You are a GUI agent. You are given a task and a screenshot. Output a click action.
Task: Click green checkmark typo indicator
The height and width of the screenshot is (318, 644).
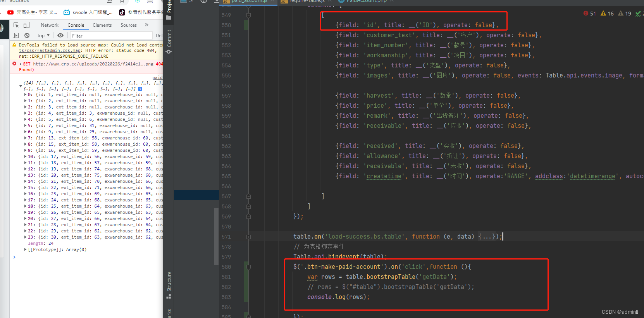coord(638,14)
